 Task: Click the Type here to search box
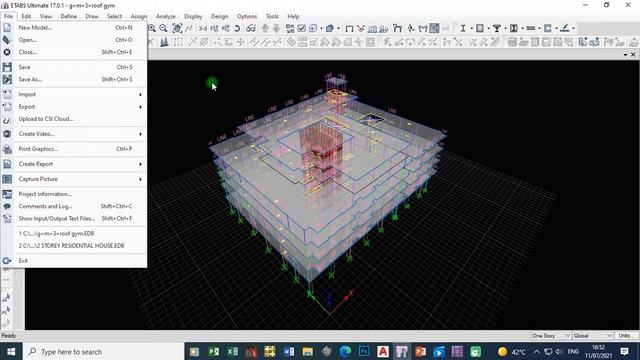(x=104, y=351)
